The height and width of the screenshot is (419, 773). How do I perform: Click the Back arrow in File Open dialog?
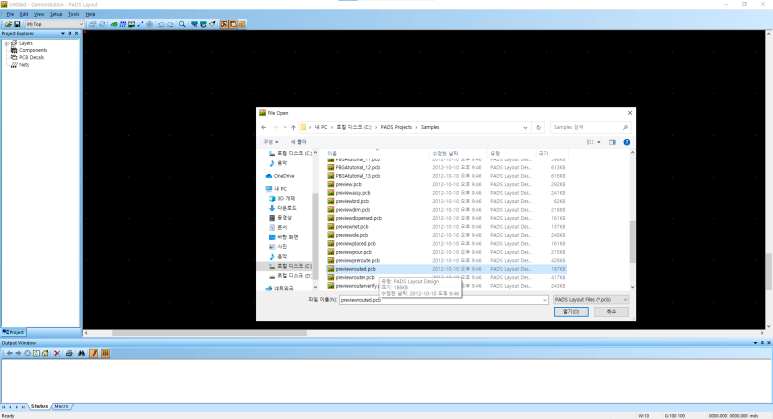click(264, 128)
